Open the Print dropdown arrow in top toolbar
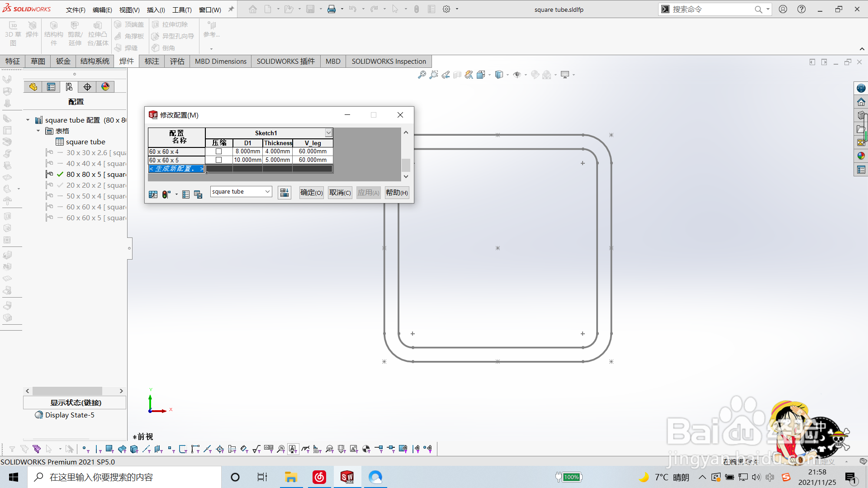 point(342,9)
